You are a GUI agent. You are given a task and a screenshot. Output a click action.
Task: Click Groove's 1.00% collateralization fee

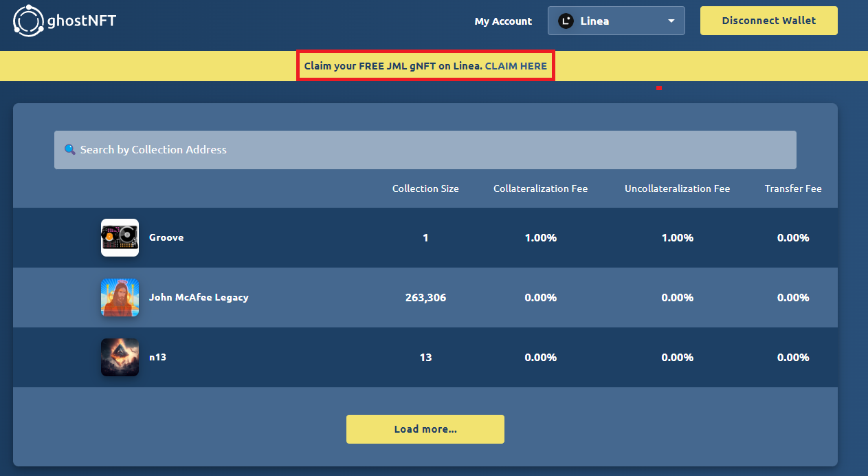click(541, 238)
